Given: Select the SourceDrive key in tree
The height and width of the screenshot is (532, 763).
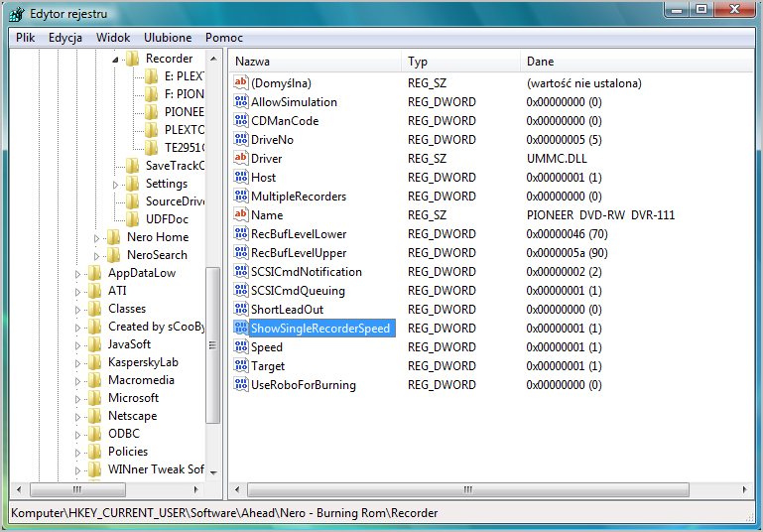Looking at the screenshot, I should coord(176,201).
